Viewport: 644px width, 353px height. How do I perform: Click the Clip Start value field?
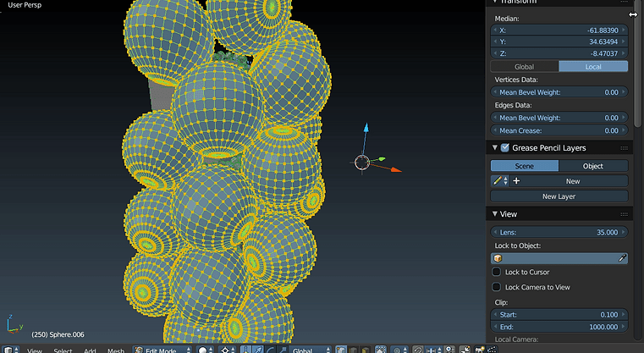[559, 315]
